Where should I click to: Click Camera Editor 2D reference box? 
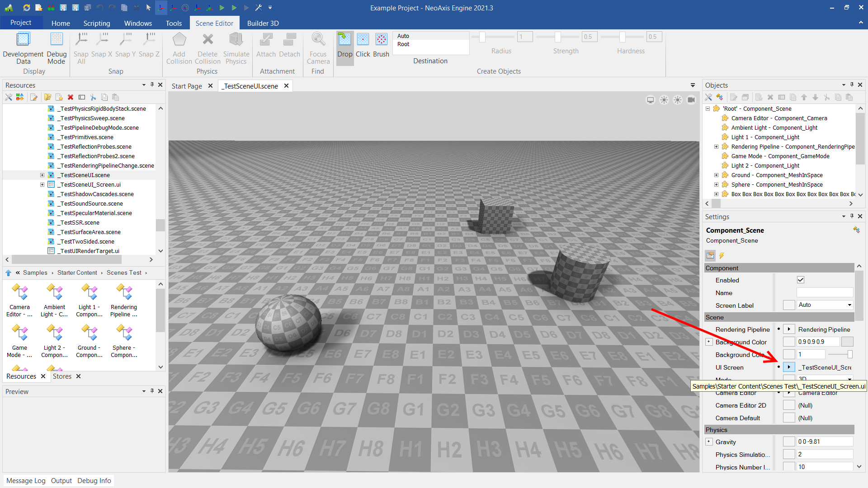[789, 405]
